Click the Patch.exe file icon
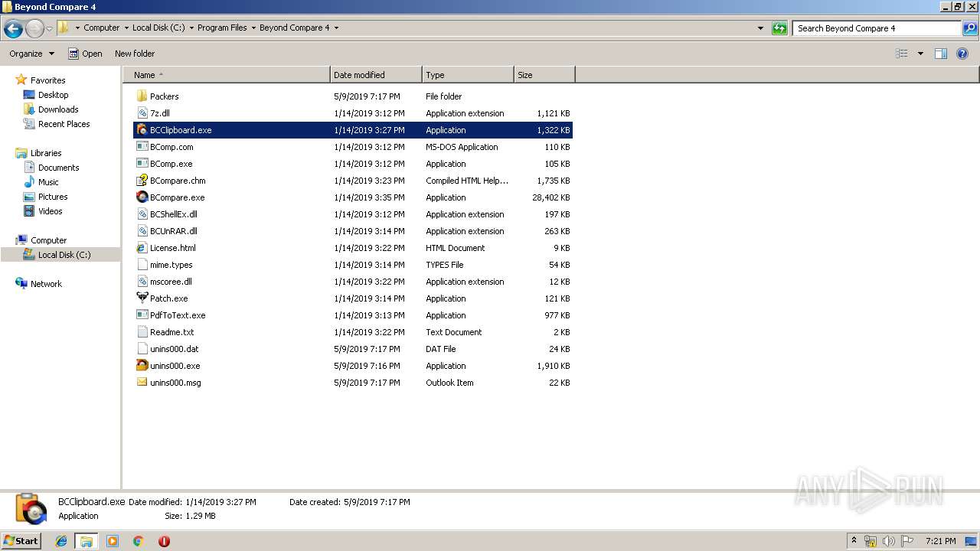Screen dimensions: 980x551 click(142, 298)
